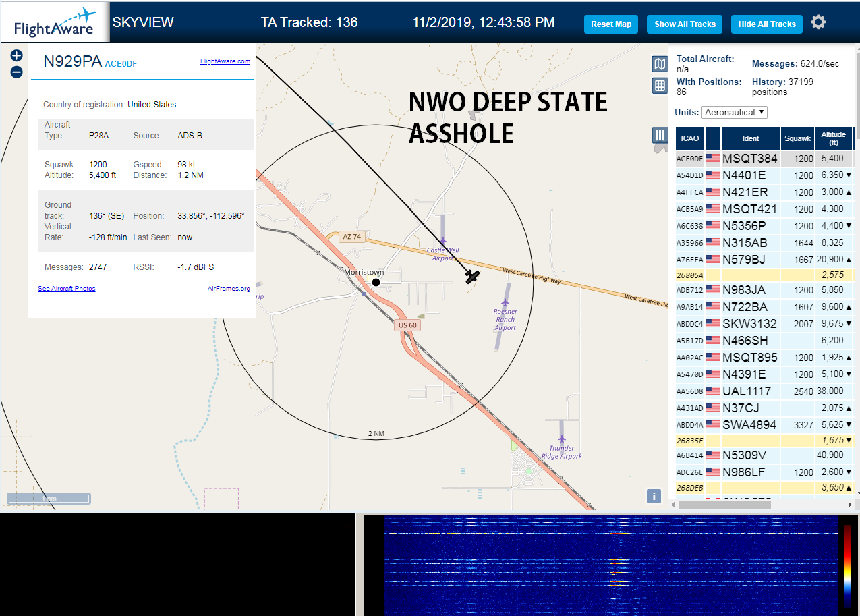This screenshot has height=616, width=860.
Task: Click the ACE0DF hex code in panel
Action: point(121,64)
